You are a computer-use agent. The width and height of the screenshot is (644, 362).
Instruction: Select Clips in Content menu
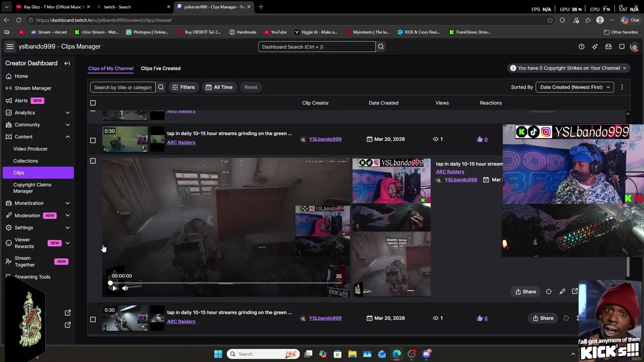(38, 172)
